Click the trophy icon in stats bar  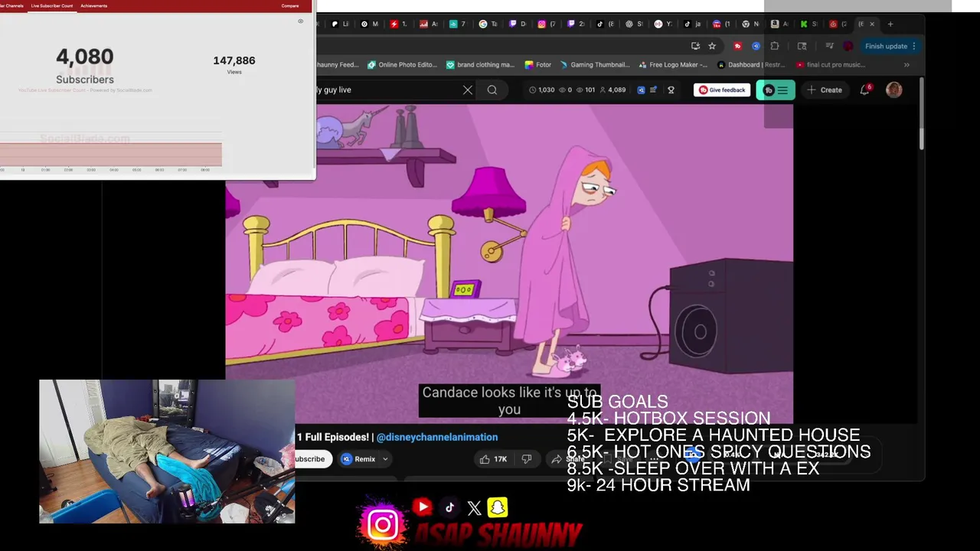[x=671, y=90]
